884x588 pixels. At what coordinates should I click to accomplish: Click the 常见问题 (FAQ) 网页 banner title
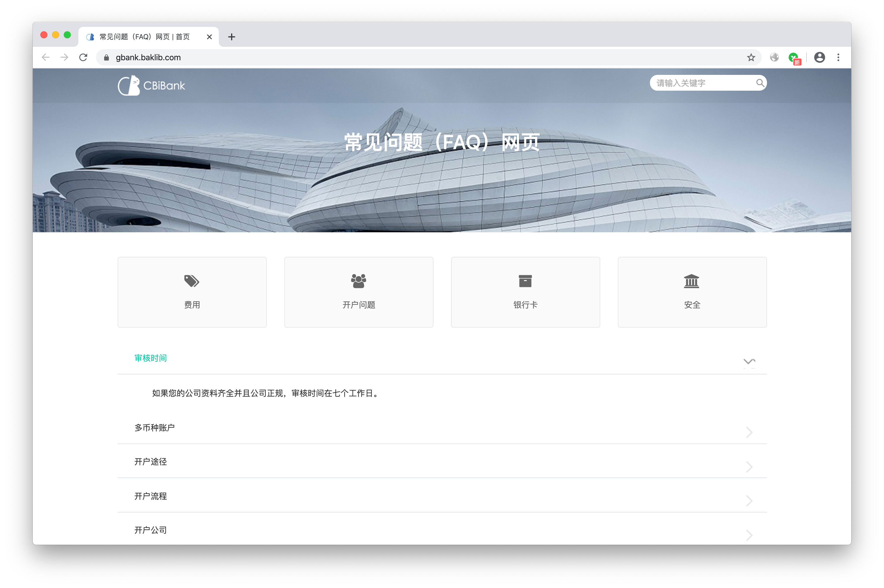coord(442,142)
